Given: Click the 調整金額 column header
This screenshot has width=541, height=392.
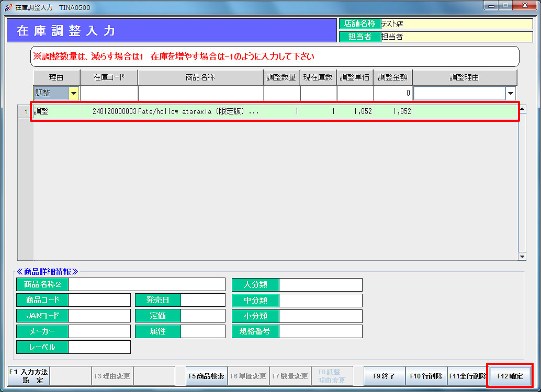Looking at the screenshot, I should 393,77.
